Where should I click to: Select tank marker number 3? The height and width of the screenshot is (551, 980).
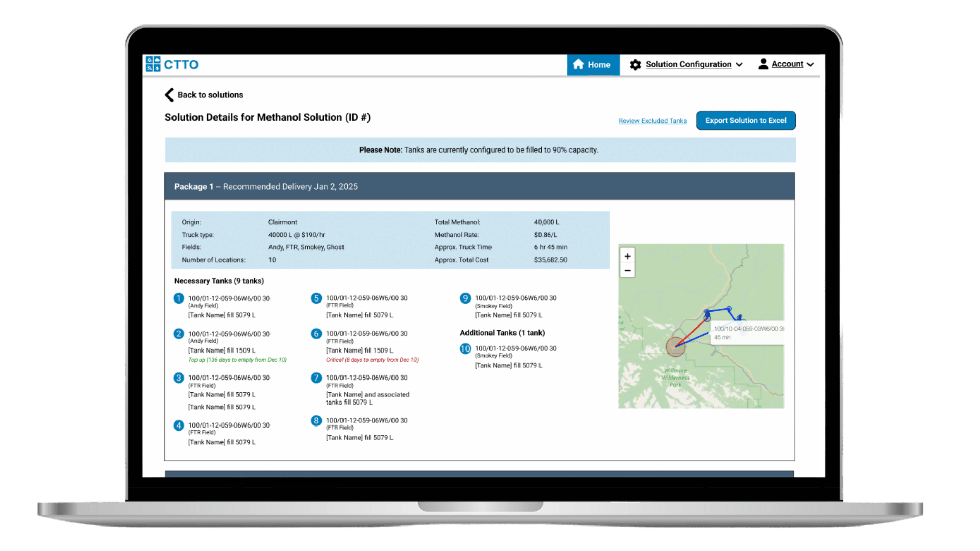point(178,378)
